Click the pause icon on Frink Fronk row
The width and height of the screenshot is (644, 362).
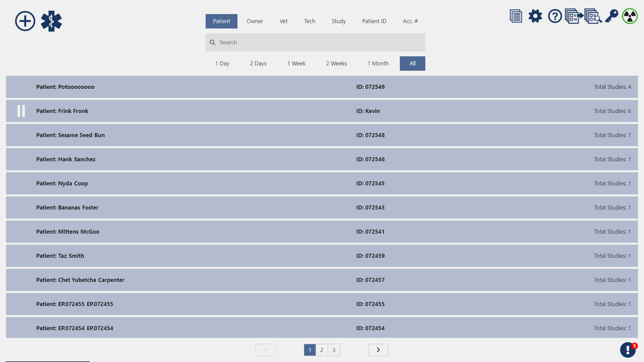tap(21, 111)
